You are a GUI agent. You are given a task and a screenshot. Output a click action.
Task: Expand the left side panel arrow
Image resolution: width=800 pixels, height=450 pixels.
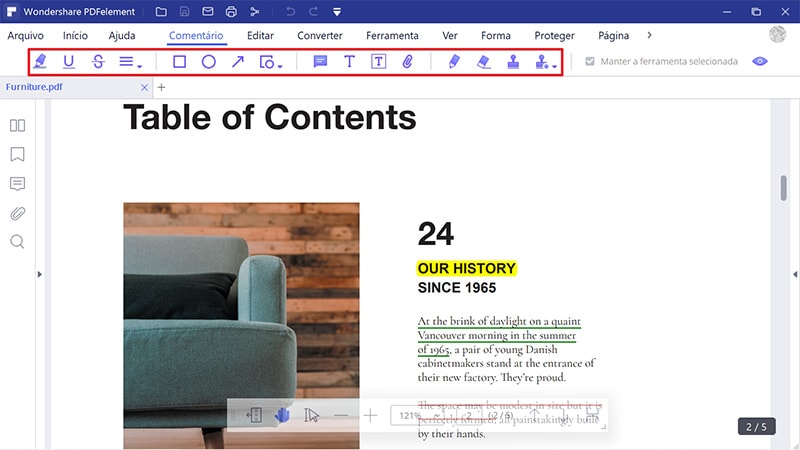[x=39, y=274]
